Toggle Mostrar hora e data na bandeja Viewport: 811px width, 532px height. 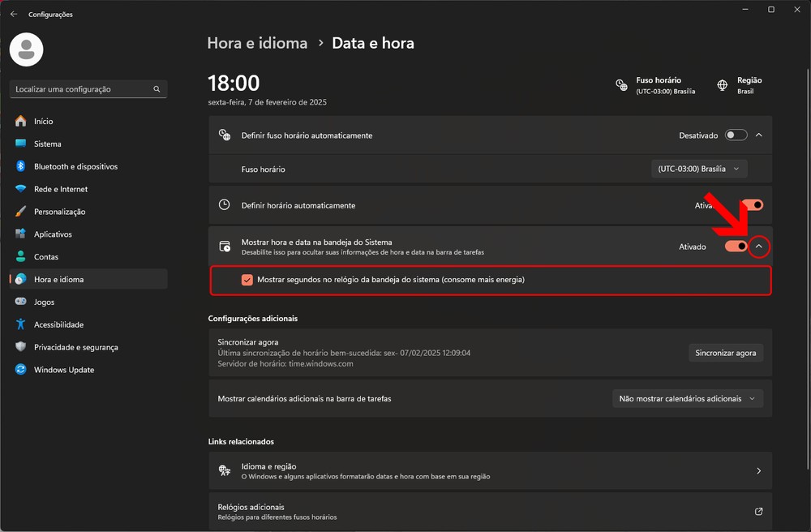(736, 247)
